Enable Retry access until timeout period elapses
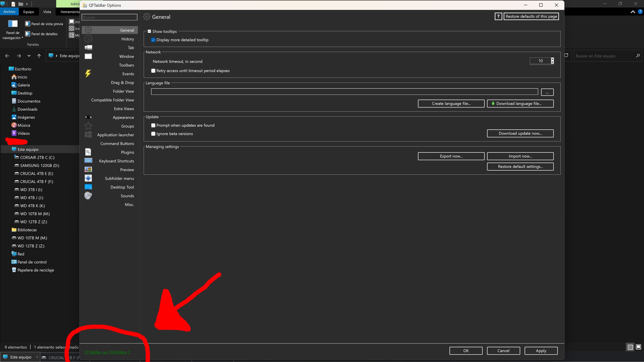The height and width of the screenshot is (362, 644). point(153,71)
